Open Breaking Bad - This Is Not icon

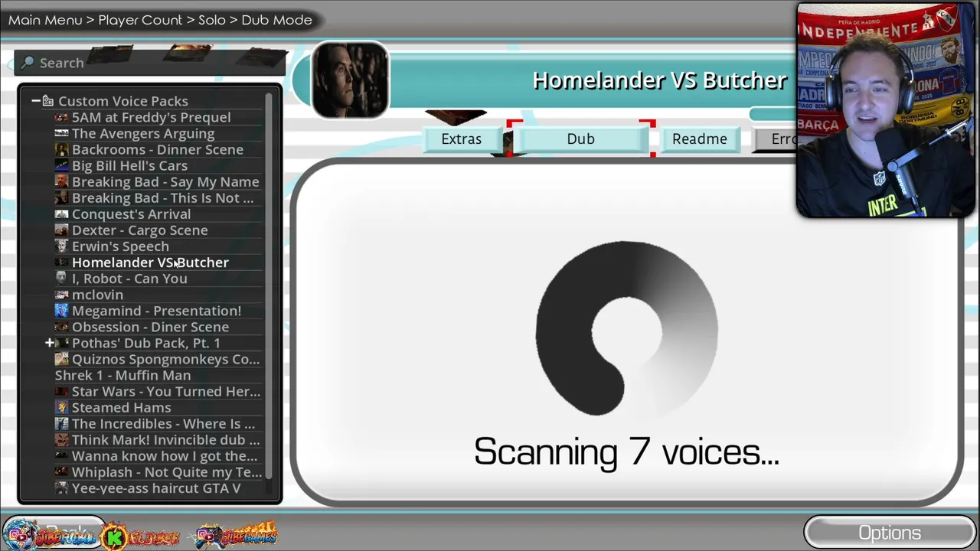point(61,197)
